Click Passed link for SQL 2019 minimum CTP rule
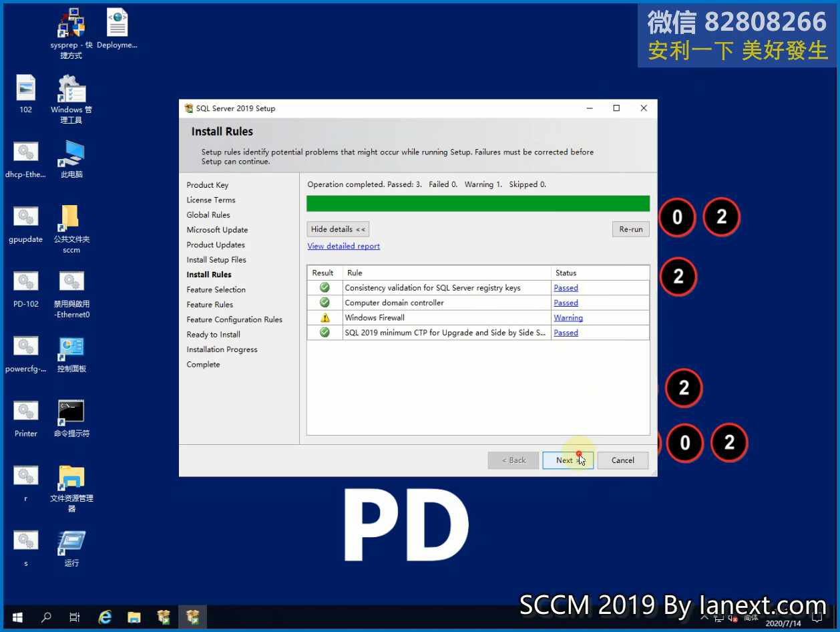 click(x=566, y=333)
